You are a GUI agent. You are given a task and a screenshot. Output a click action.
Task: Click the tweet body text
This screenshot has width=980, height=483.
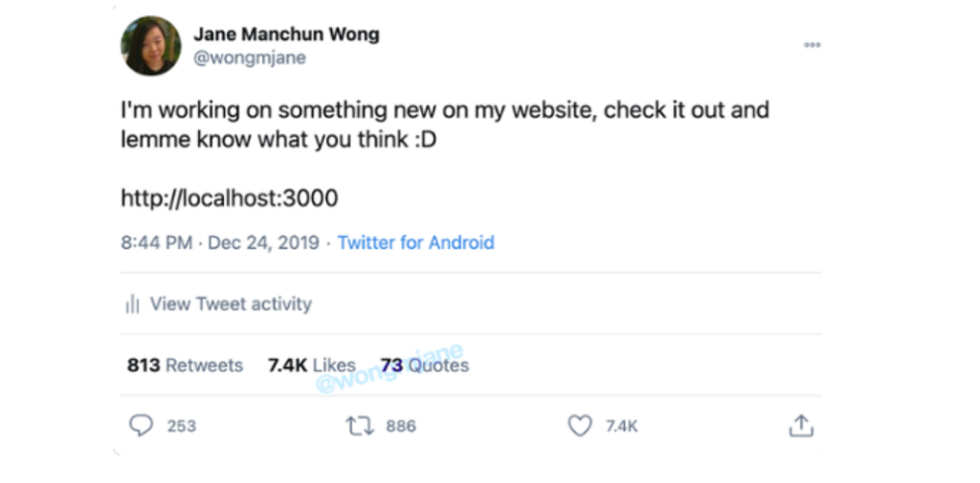[x=445, y=124]
